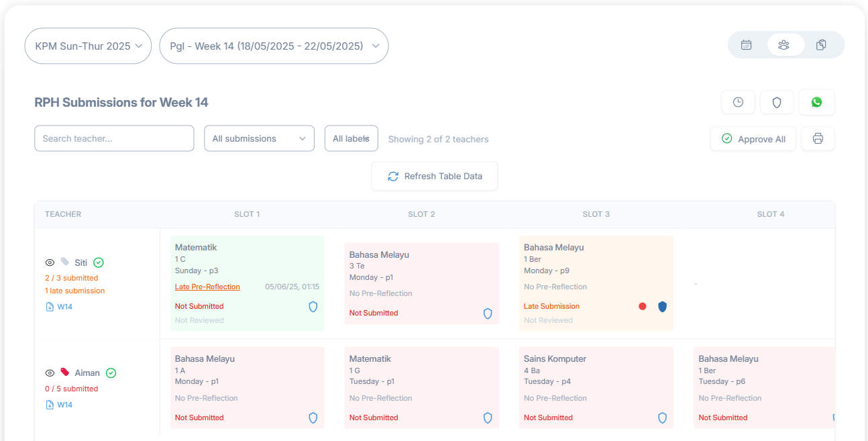Toggle visibility with the eye icon beside Siti
The image size is (868, 441).
pos(50,262)
